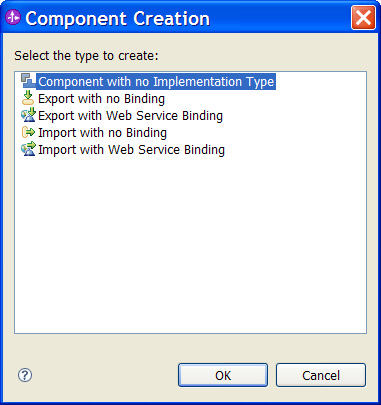Open help via the question mark icon

(25, 375)
